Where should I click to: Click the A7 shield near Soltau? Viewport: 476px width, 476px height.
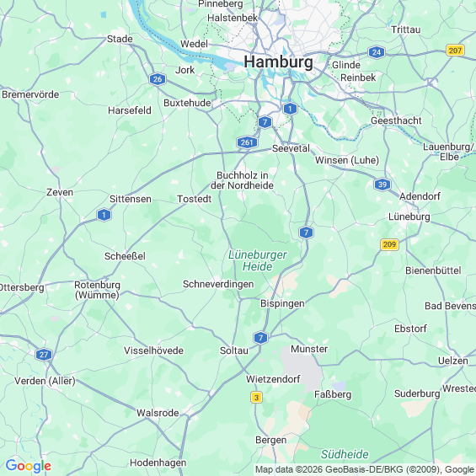pos(260,338)
